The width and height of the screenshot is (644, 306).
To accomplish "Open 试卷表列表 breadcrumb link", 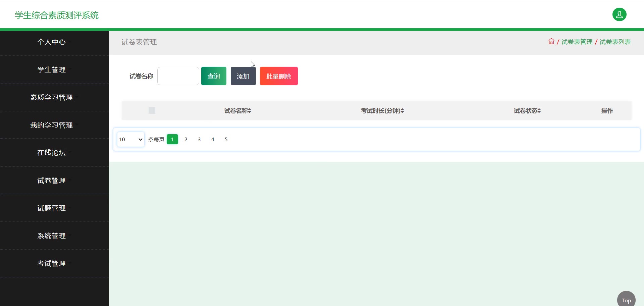I will [615, 42].
